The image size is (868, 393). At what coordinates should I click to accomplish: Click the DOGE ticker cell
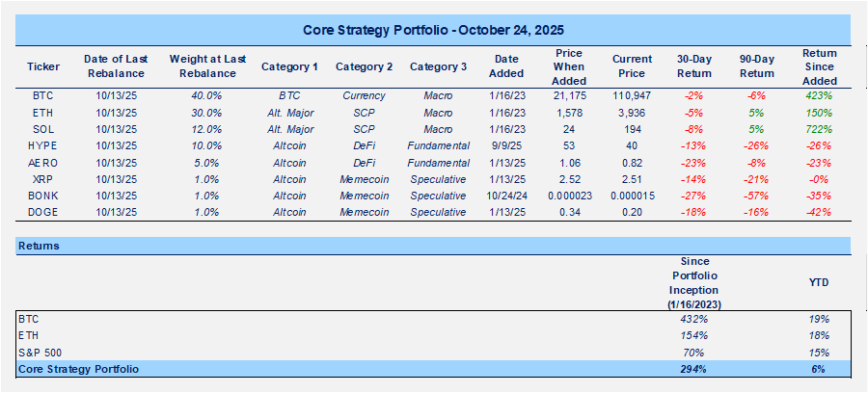[43, 212]
